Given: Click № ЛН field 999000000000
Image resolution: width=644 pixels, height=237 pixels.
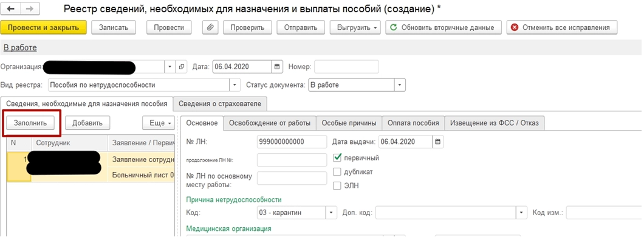Looking at the screenshot, I should [x=292, y=142].
